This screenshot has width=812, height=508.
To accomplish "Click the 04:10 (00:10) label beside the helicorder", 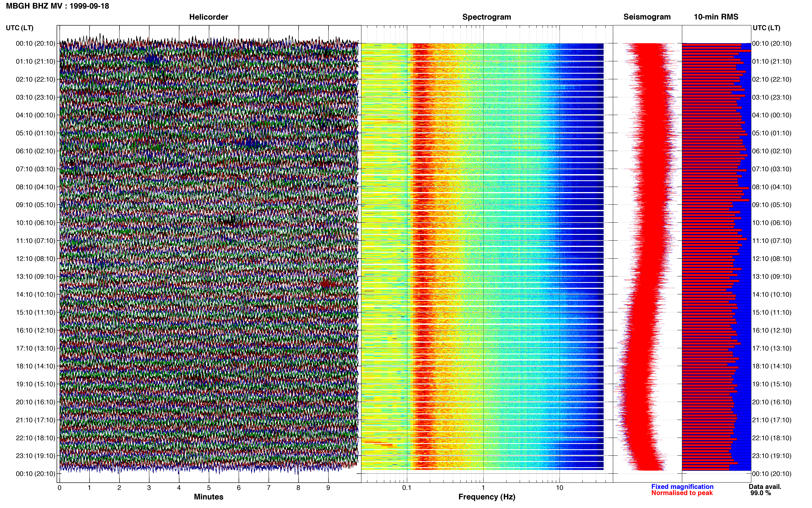I will coord(36,115).
